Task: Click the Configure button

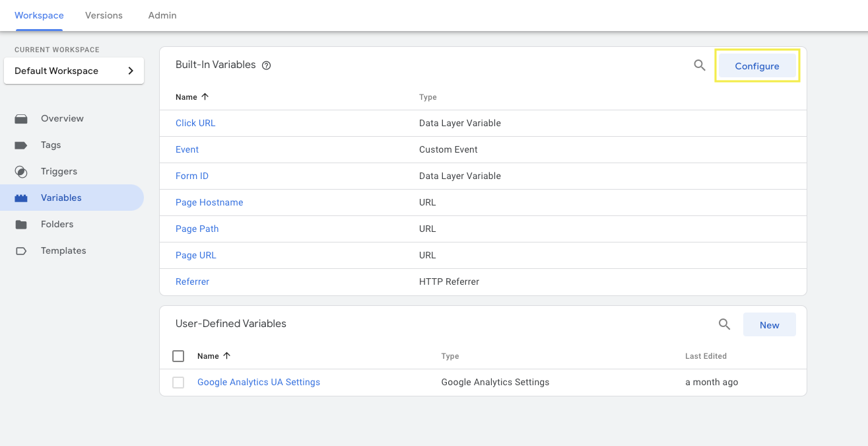Action: pyautogui.click(x=756, y=65)
